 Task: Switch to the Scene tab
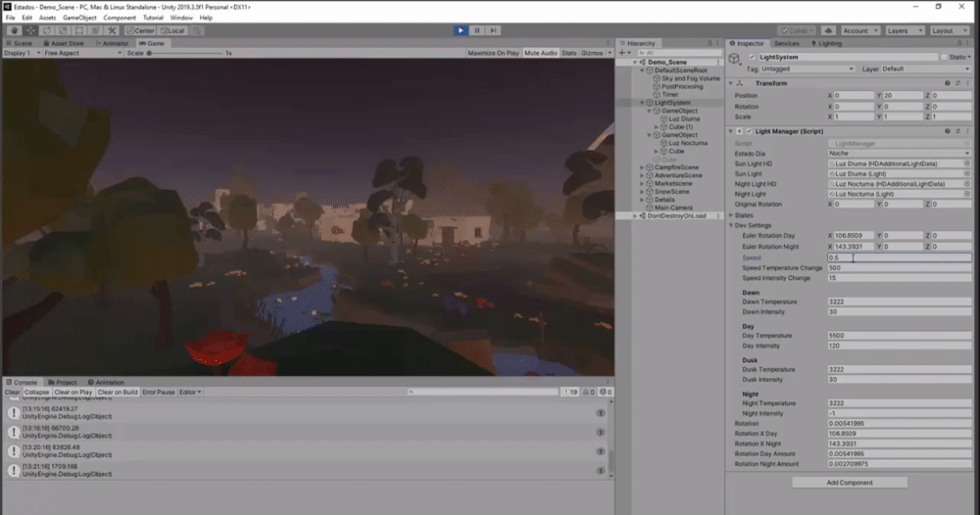point(20,43)
